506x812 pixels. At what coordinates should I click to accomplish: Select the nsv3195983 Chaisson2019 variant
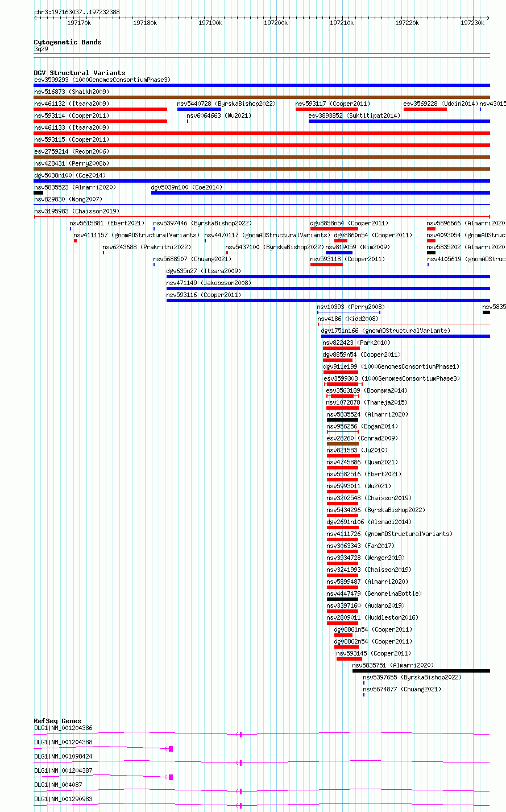tap(262, 217)
